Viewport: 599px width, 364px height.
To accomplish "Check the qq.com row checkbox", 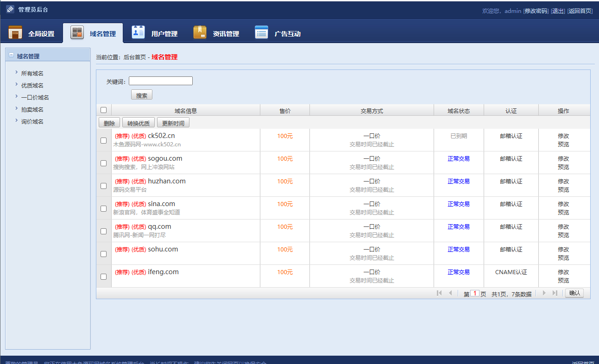I will pyautogui.click(x=104, y=231).
